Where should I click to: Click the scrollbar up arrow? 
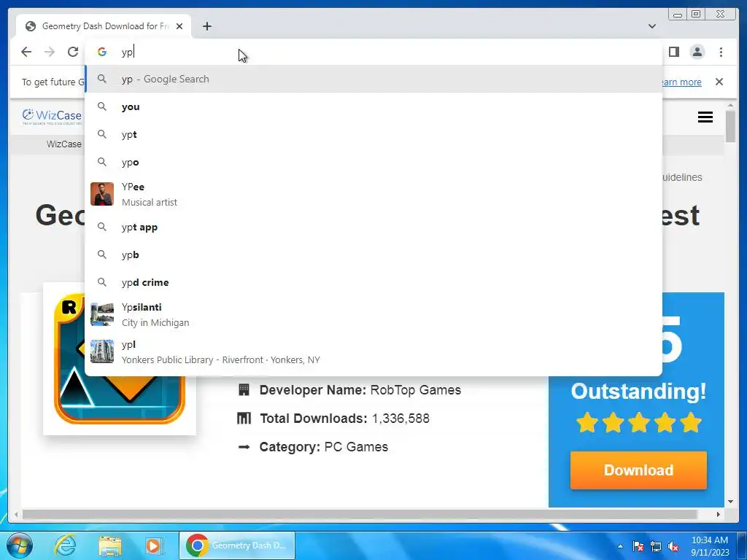[730, 105]
